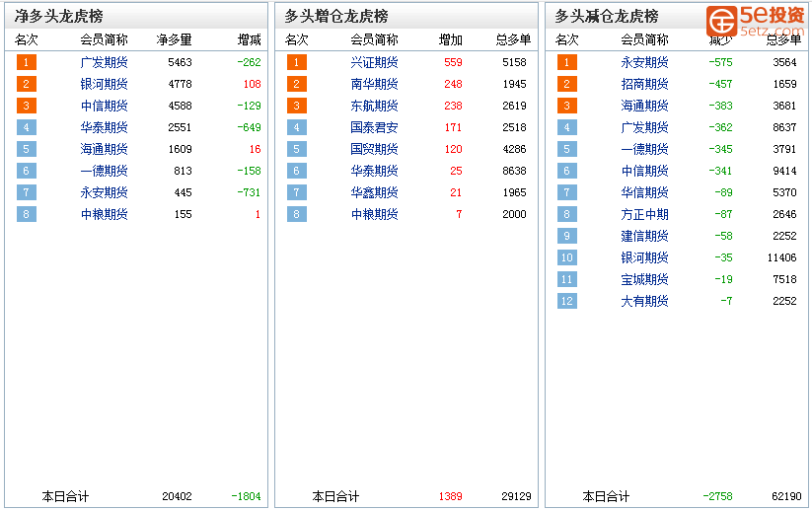Image resolution: width=812 pixels, height=510 pixels.
Task: Open 南华期货 link in 多头增仓龙虎榜
Action: coord(374,85)
